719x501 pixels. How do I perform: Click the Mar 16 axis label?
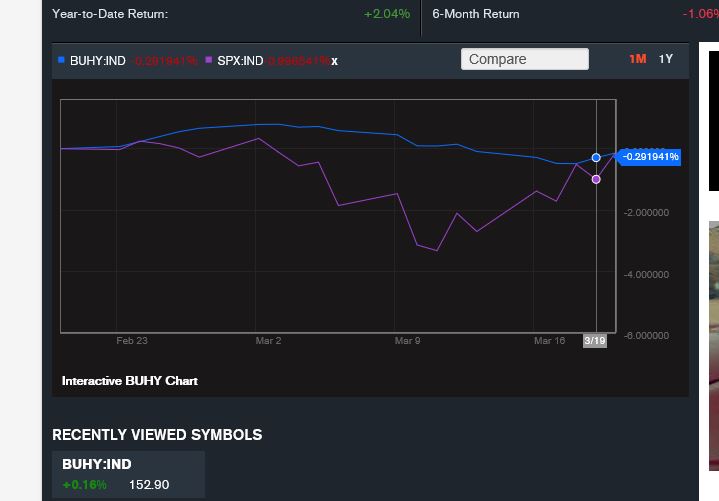(549, 341)
